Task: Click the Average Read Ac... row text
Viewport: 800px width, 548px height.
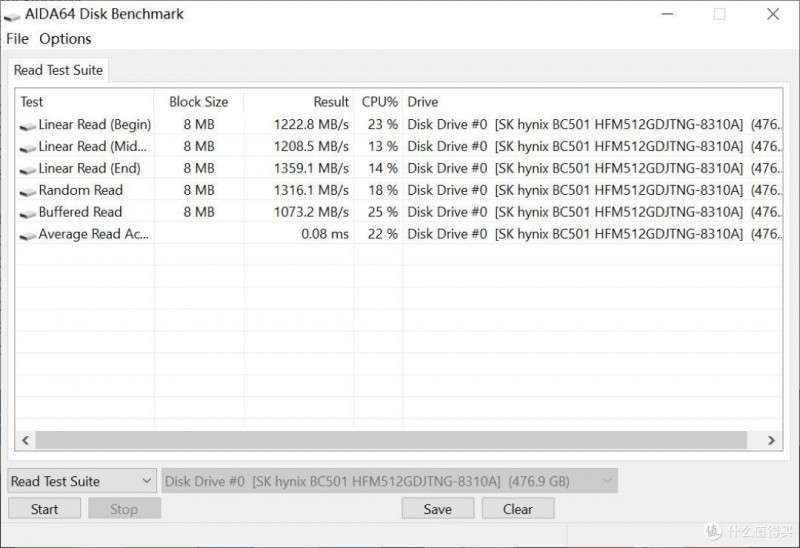Action: [94, 234]
